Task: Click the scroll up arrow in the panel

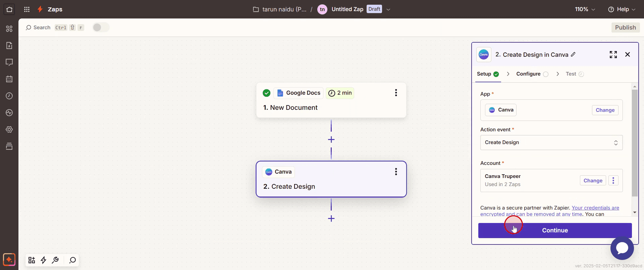Action: tap(634, 87)
